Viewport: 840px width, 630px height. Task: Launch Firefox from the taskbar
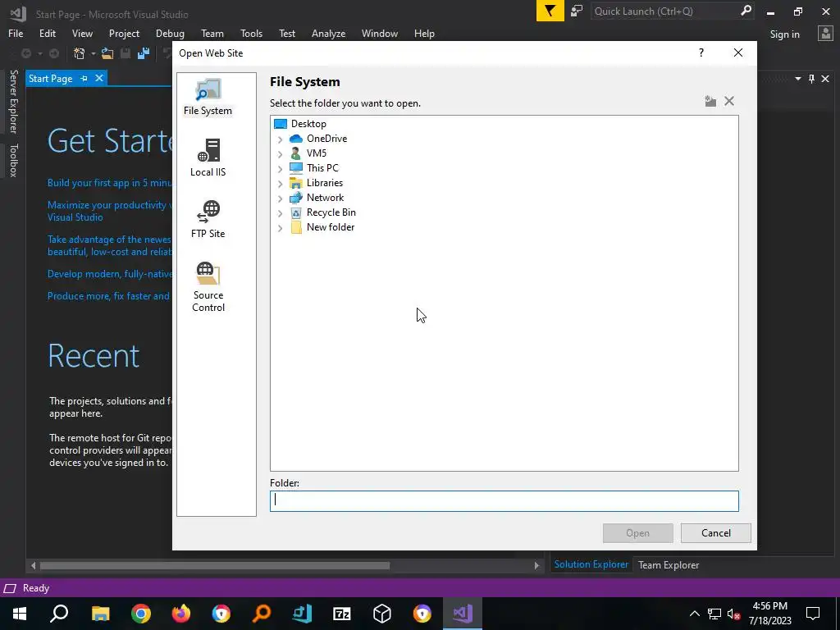181,614
